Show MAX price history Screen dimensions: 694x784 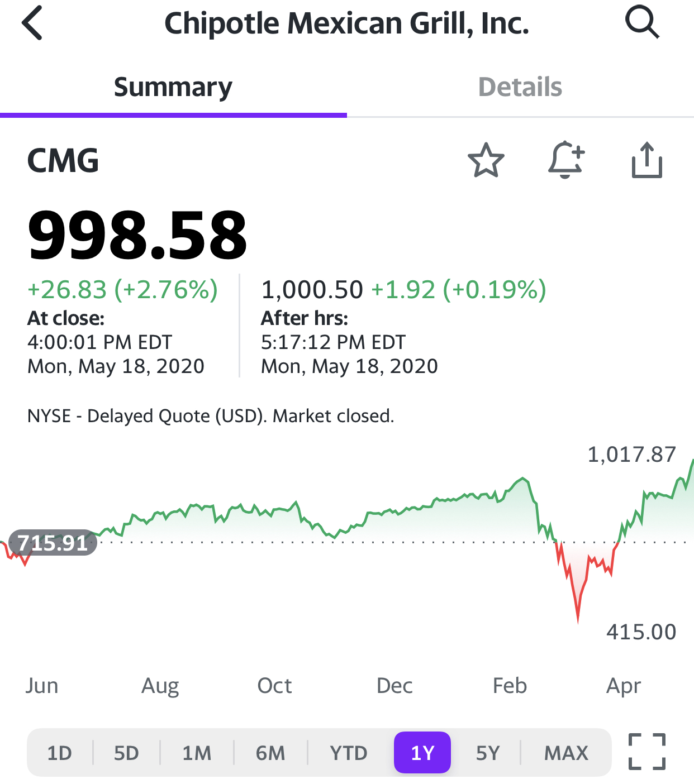[566, 753]
